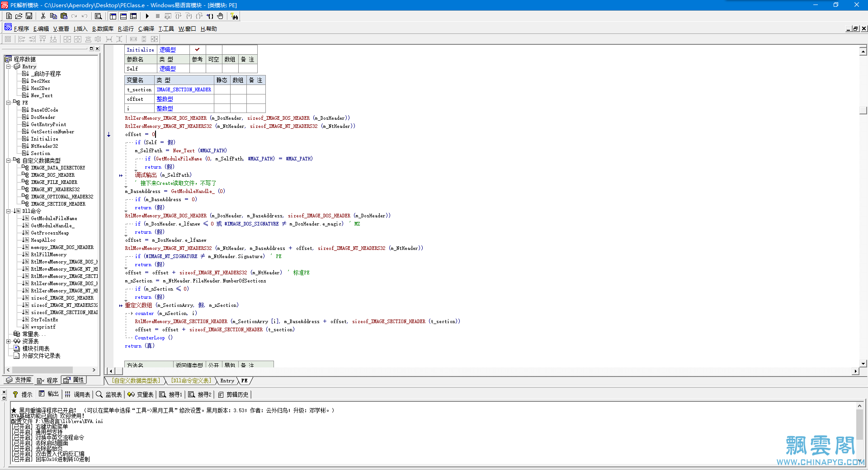Open the 变量表 bottom tab
868x470 pixels.
coord(141,395)
